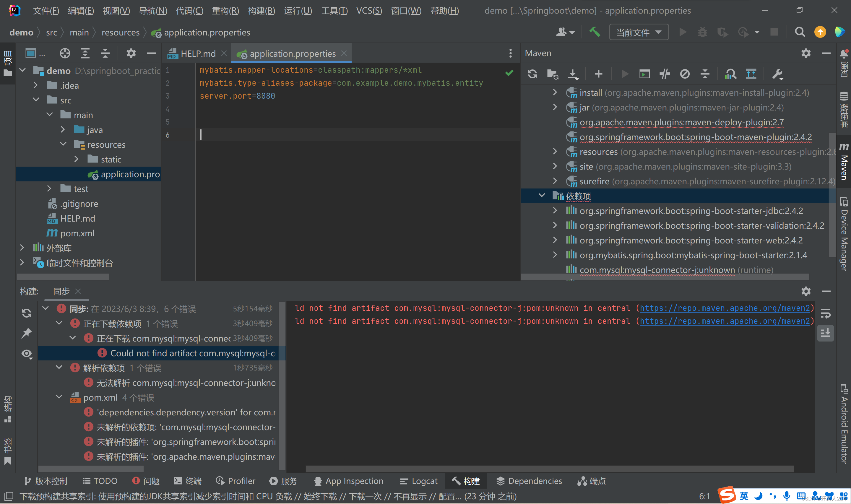The height and width of the screenshot is (504, 851).
Task: Select pom.xml in project tree
Action: [x=77, y=233]
